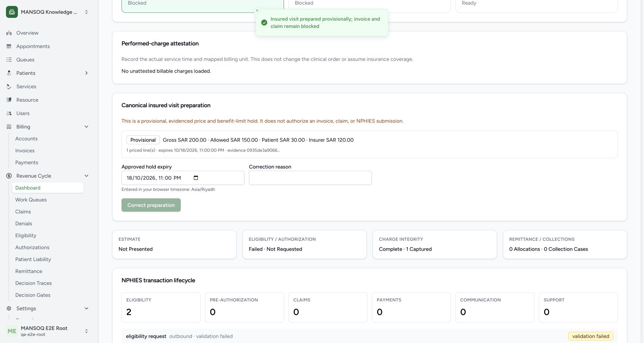
Task: Click the Overview sidebar icon
Action: click(x=9, y=33)
